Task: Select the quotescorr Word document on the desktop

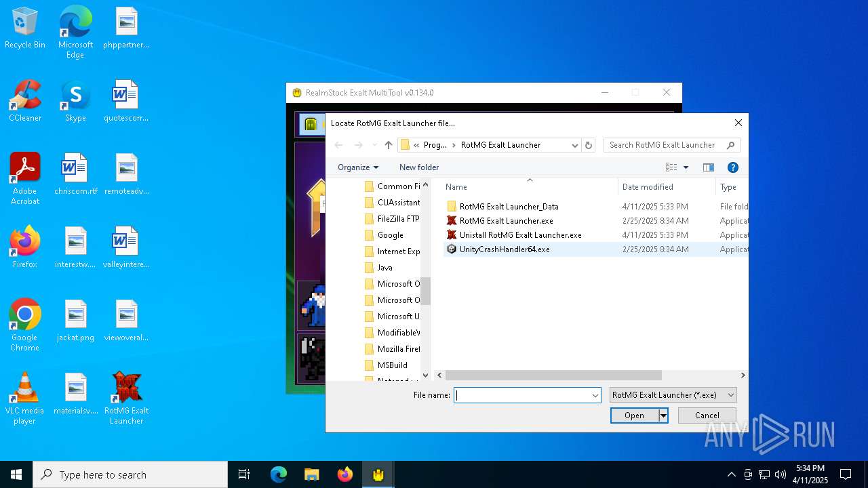Action: (x=126, y=102)
